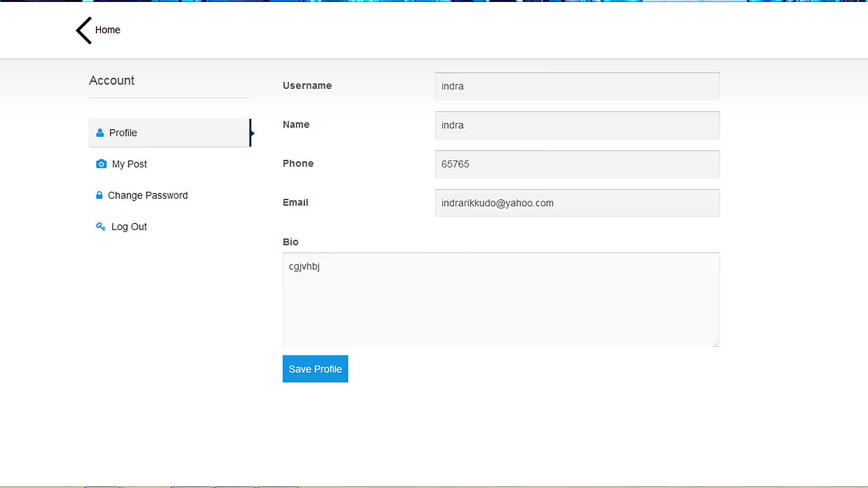Viewport: 868px width, 488px height.
Task: Click the Account section heading
Action: pyautogui.click(x=111, y=80)
